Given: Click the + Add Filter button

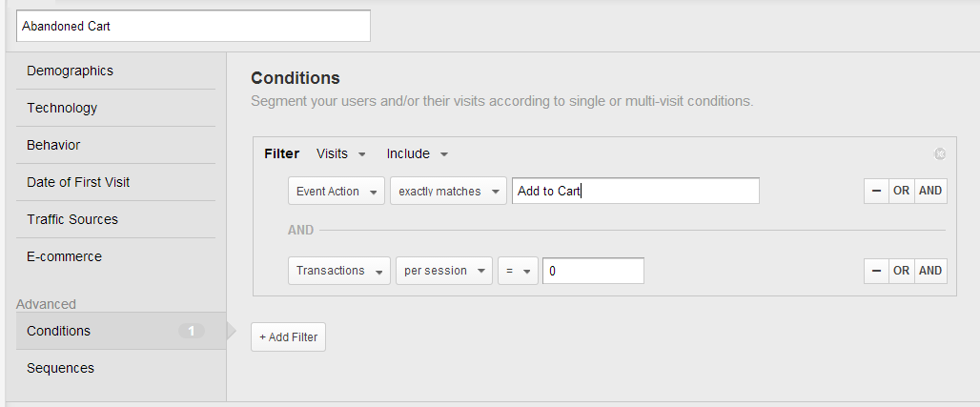Looking at the screenshot, I should click(x=288, y=337).
